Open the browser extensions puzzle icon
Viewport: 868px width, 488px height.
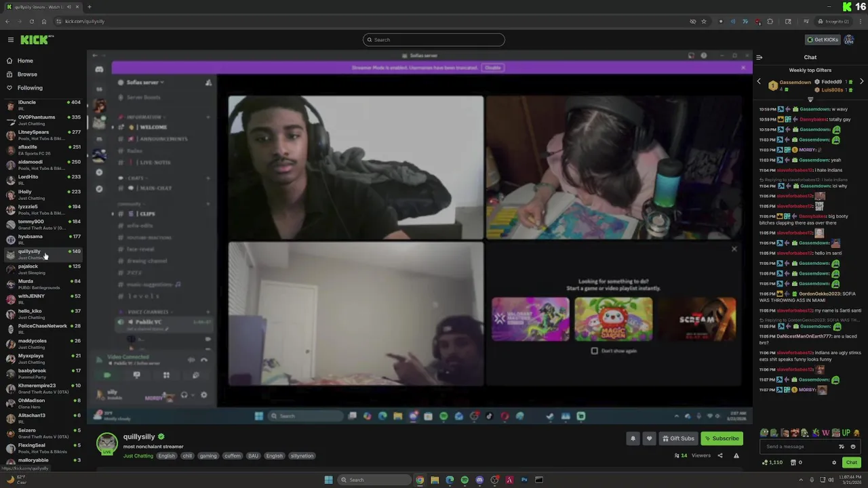click(770, 21)
